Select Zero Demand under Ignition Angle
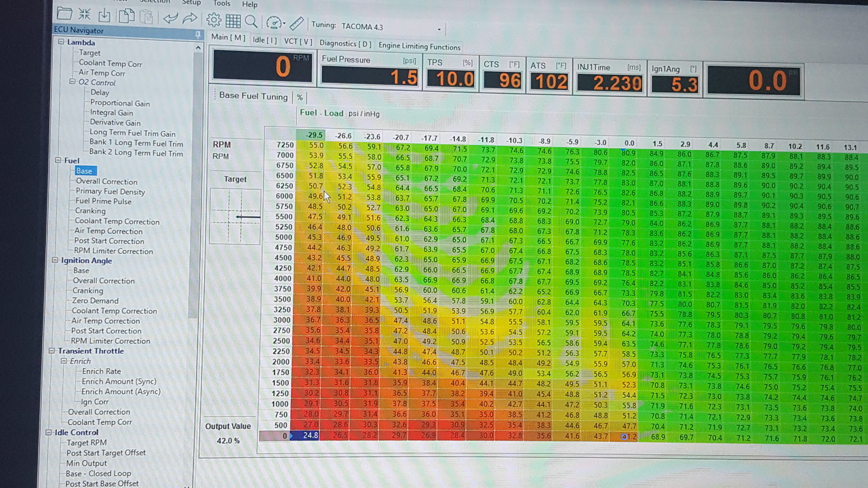The height and width of the screenshot is (488, 868). [x=96, y=301]
